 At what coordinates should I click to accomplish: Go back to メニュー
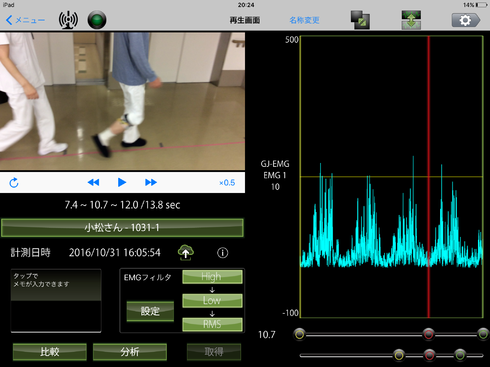pyautogui.click(x=25, y=20)
